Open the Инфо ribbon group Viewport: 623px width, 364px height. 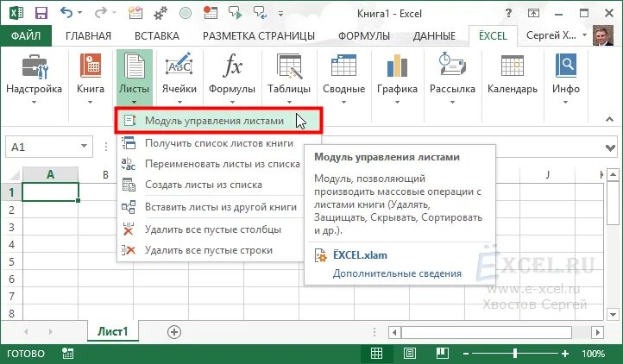[x=566, y=79]
